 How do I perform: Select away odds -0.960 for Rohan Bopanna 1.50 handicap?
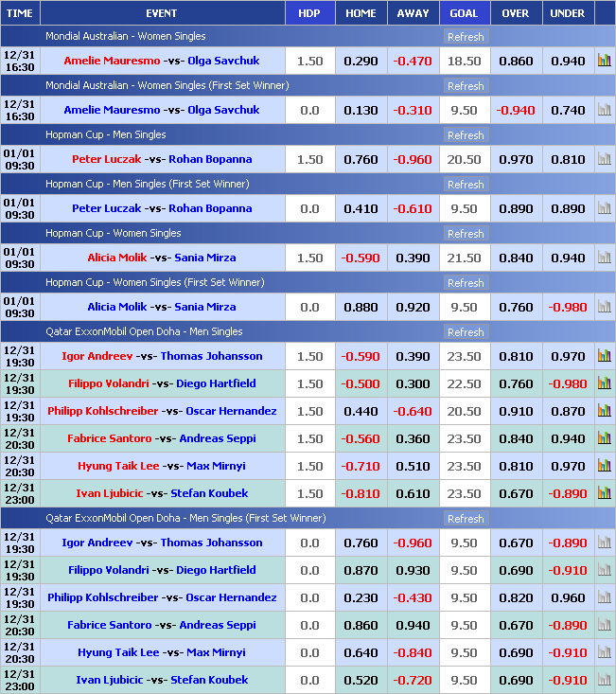click(x=413, y=159)
